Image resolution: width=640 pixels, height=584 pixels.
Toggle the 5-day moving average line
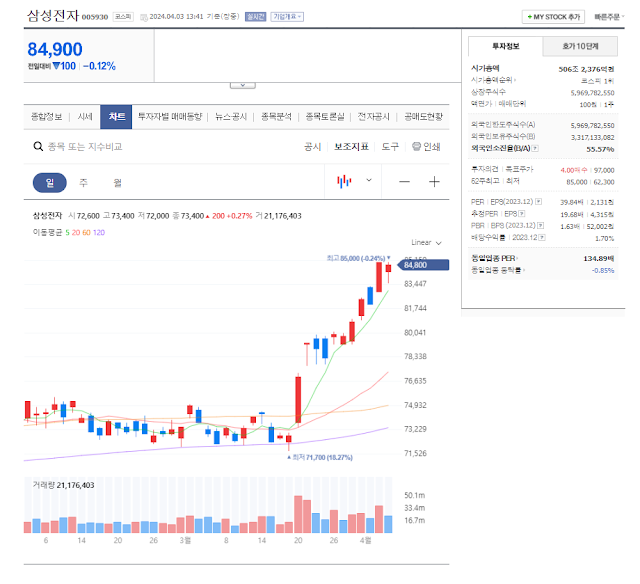tap(67, 233)
